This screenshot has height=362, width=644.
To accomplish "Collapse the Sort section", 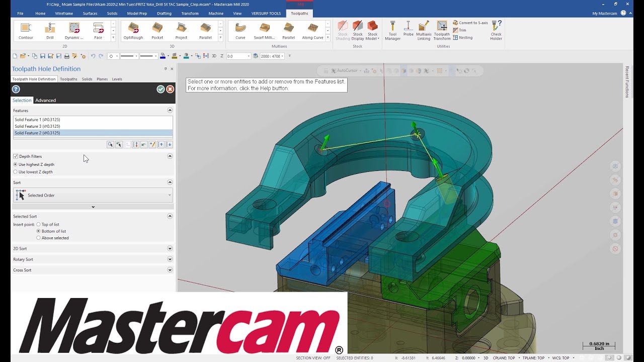I will (x=170, y=182).
